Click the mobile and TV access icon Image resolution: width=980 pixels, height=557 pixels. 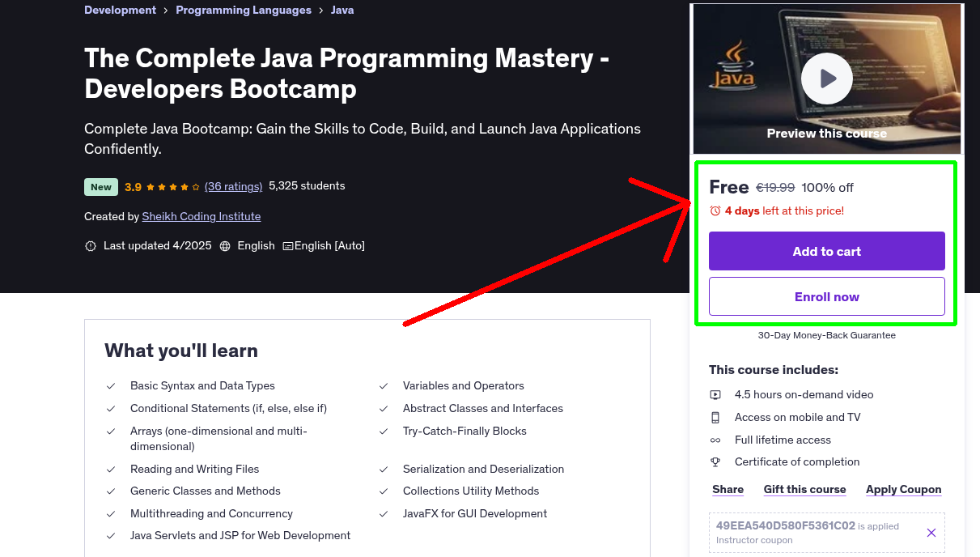(x=715, y=418)
